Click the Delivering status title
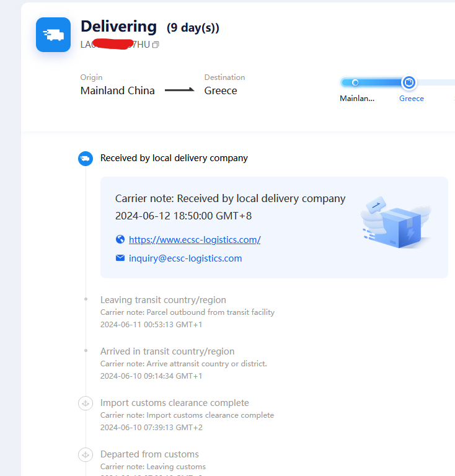The image size is (455, 476). coord(118,27)
